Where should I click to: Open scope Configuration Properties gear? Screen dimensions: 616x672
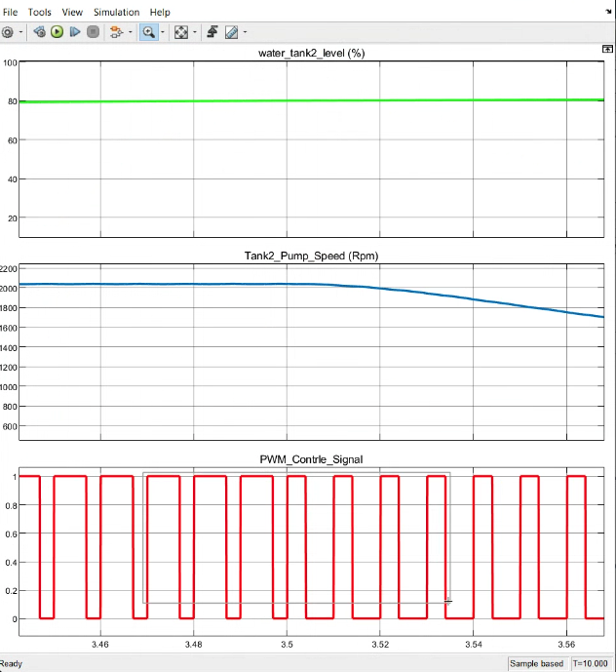tap(7, 32)
